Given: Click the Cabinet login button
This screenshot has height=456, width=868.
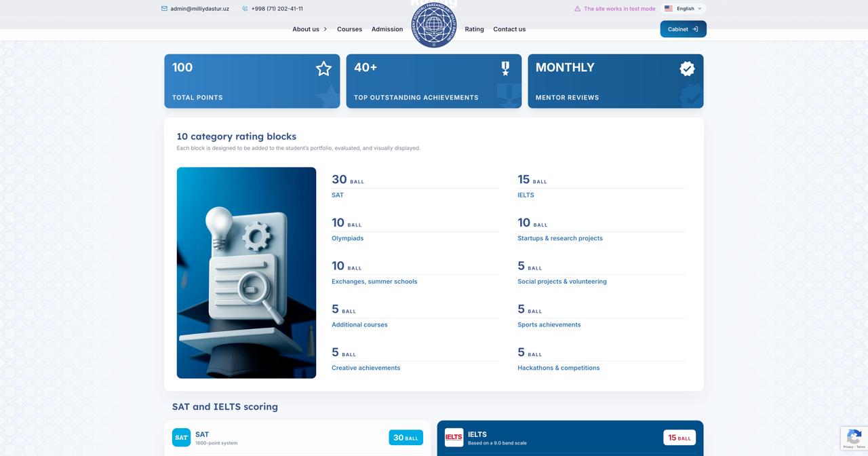Looking at the screenshot, I should (683, 29).
